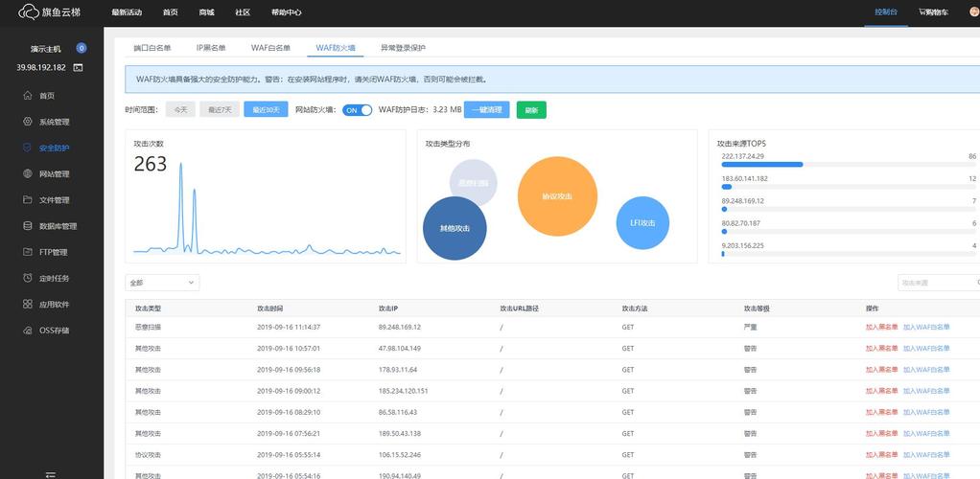Click the 旗鱼云梯 cloud logo
The width and height of the screenshot is (980, 479).
pos(28,12)
